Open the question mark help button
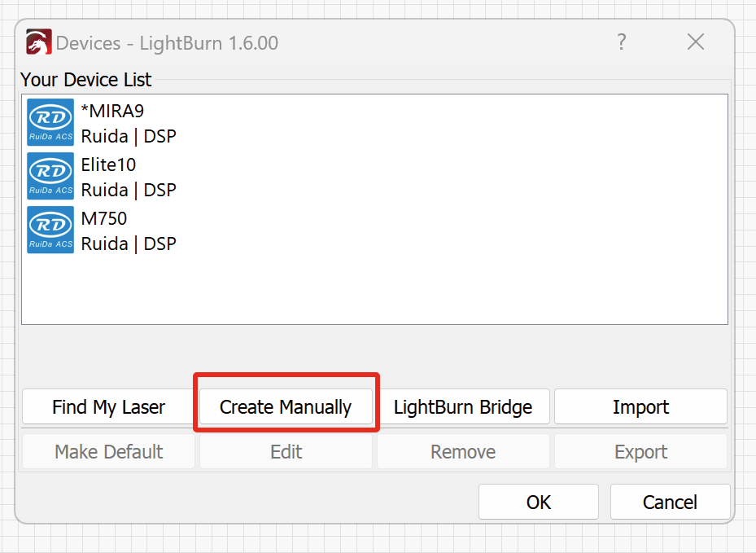The image size is (756, 553). pyautogui.click(x=622, y=42)
